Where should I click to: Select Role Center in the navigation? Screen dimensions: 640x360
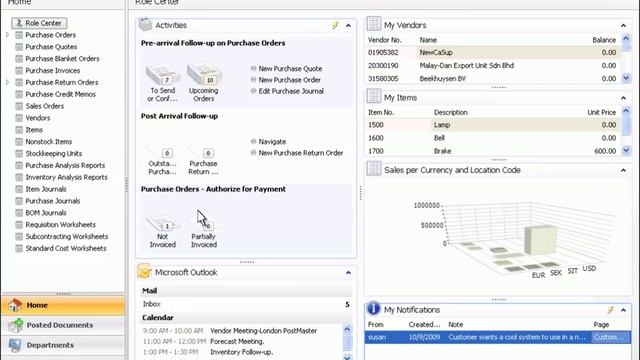click(39, 23)
